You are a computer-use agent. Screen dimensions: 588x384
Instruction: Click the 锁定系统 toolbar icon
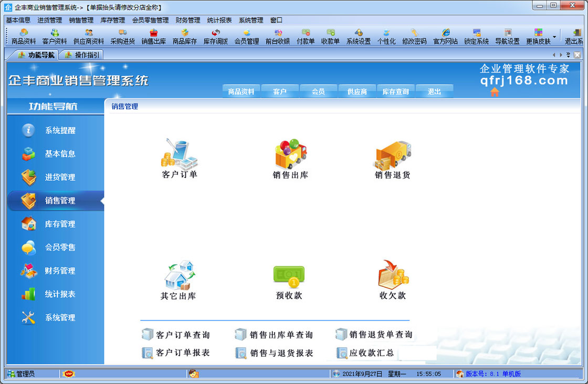pos(476,36)
